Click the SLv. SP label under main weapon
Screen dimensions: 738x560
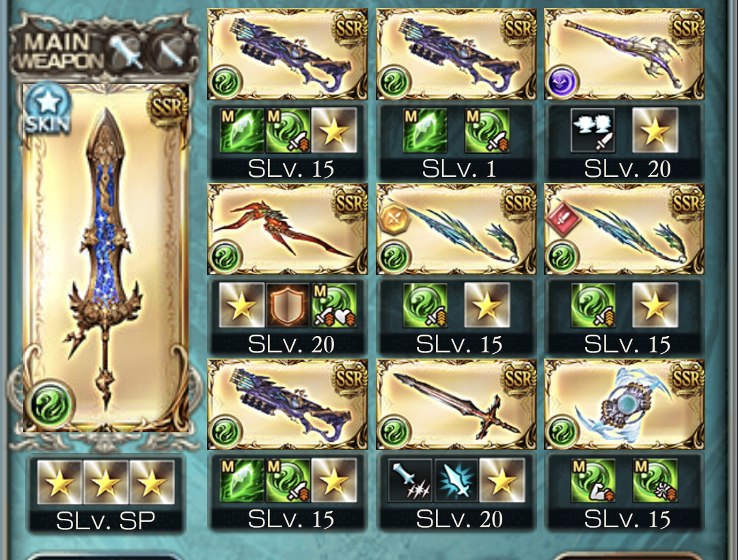[x=106, y=520]
